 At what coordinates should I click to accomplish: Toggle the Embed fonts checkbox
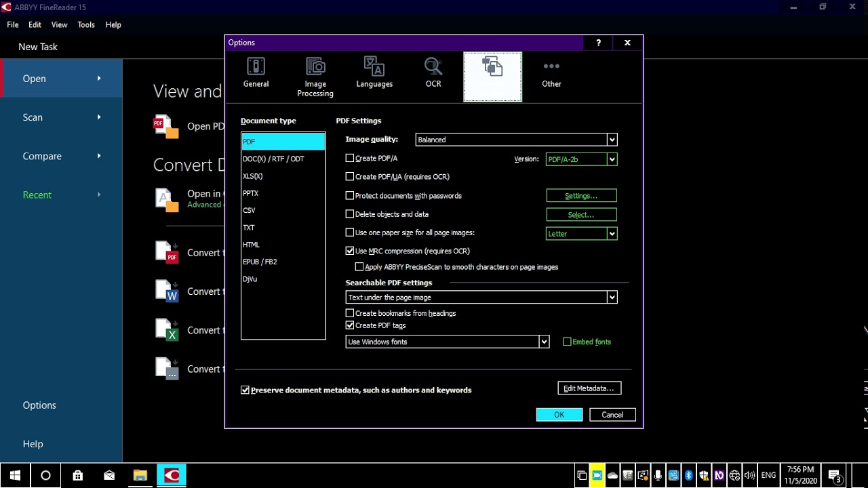[x=567, y=342]
